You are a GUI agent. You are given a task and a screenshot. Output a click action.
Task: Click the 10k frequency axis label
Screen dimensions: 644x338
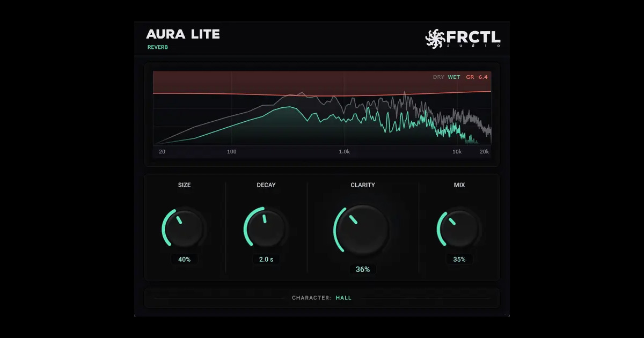(x=457, y=152)
